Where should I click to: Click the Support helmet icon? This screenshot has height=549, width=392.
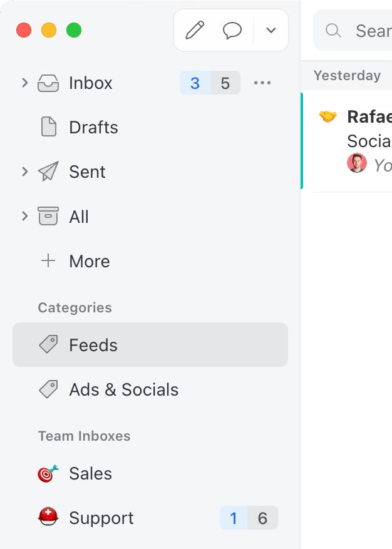click(x=48, y=518)
